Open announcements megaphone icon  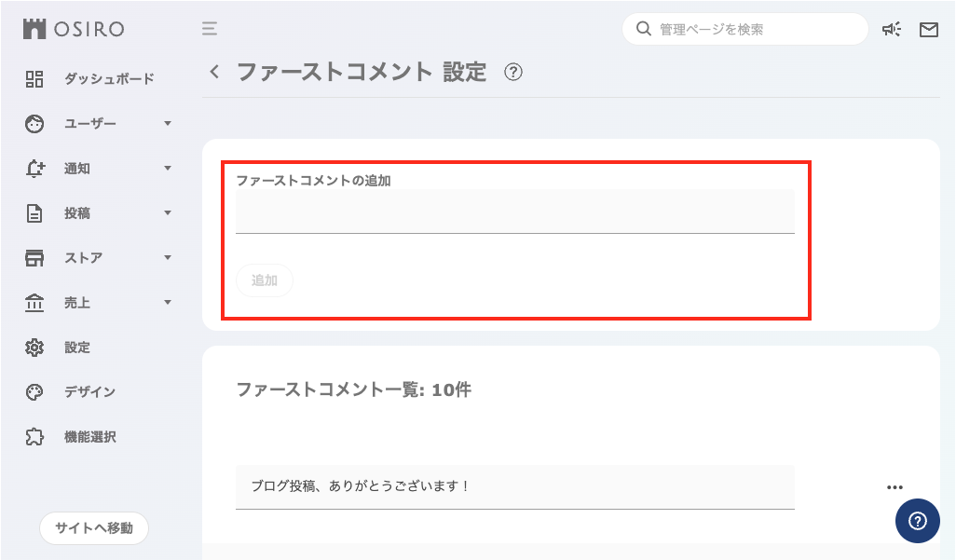892,29
